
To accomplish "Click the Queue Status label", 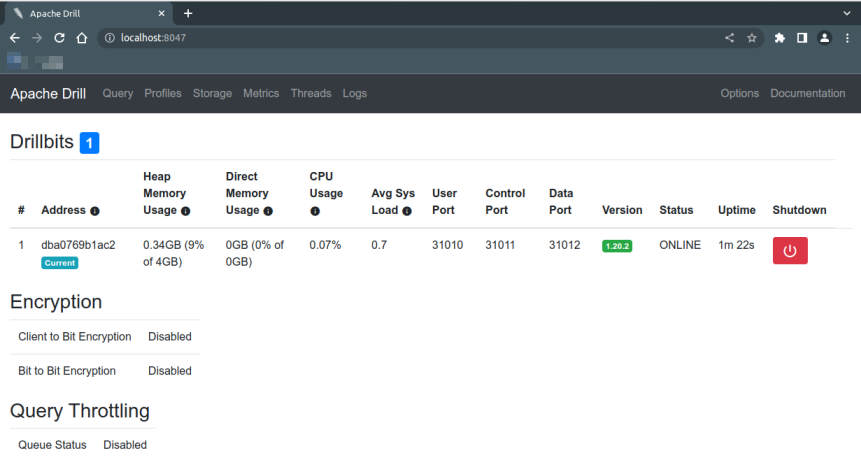I will 52,445.
